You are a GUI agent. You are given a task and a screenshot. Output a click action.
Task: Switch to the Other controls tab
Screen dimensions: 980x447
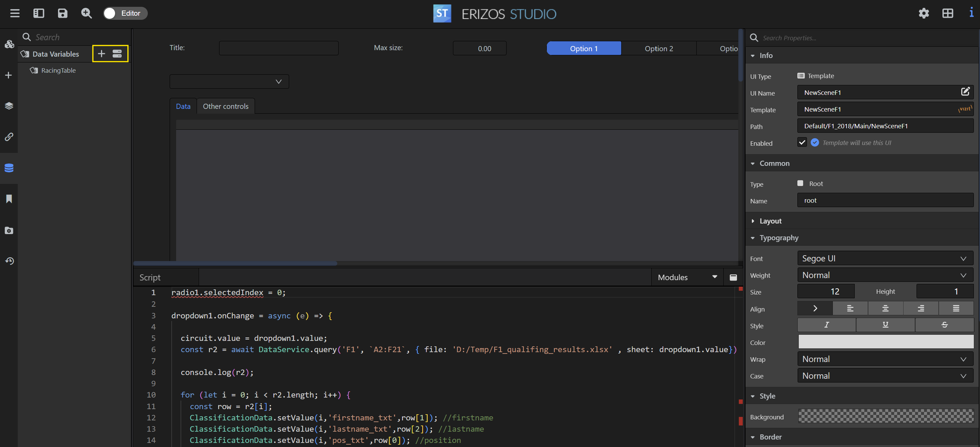226,106
